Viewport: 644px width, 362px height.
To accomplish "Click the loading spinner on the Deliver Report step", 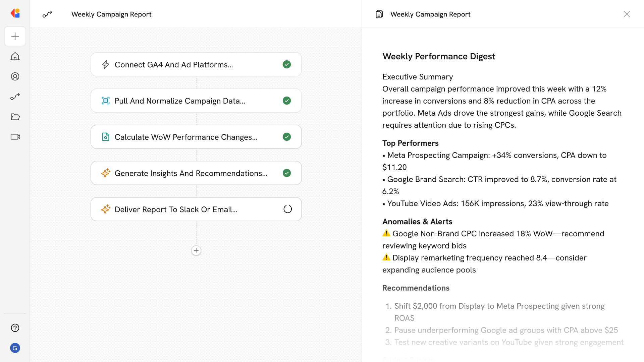I will tap(287, 209).
